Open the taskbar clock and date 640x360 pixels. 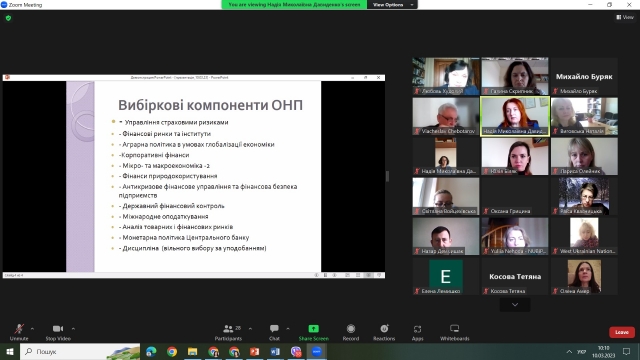604,351
